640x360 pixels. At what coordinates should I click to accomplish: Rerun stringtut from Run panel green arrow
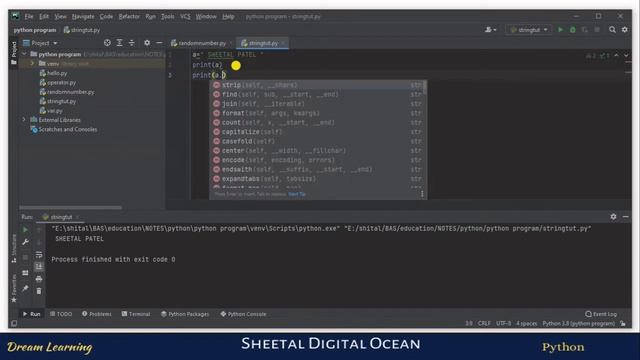pos(25,230)
